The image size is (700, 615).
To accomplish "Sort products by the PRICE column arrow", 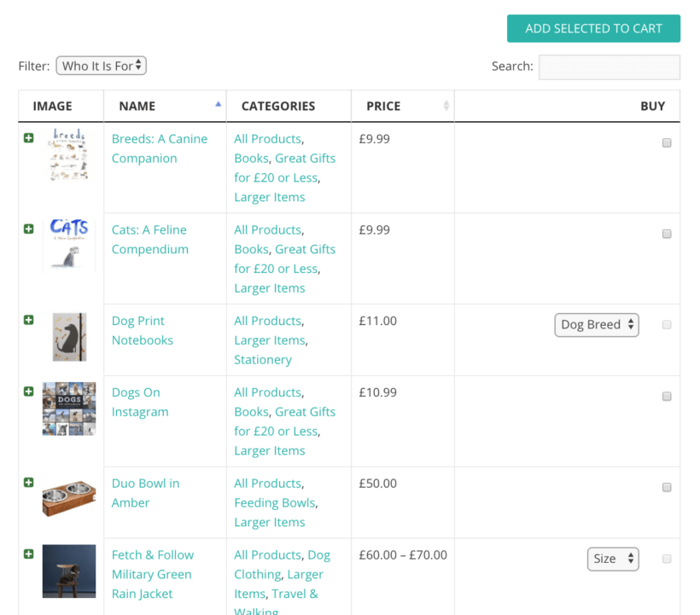I will pyautogui.click(x=445, y=106).
